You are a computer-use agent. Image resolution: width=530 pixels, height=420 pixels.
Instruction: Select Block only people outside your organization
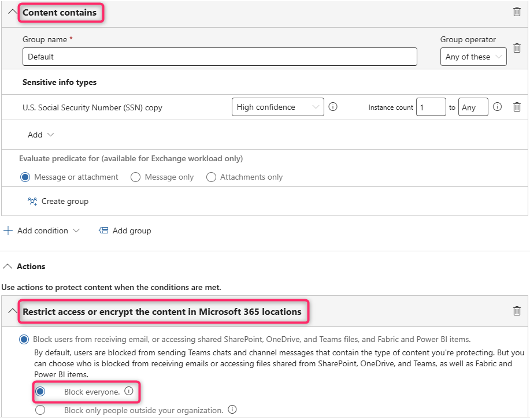click(x=40, y=410)
